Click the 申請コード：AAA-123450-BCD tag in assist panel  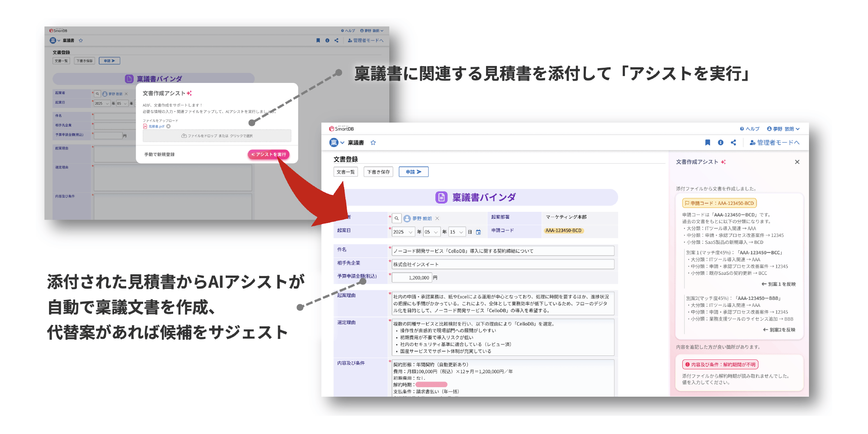(x=720, y=203)
